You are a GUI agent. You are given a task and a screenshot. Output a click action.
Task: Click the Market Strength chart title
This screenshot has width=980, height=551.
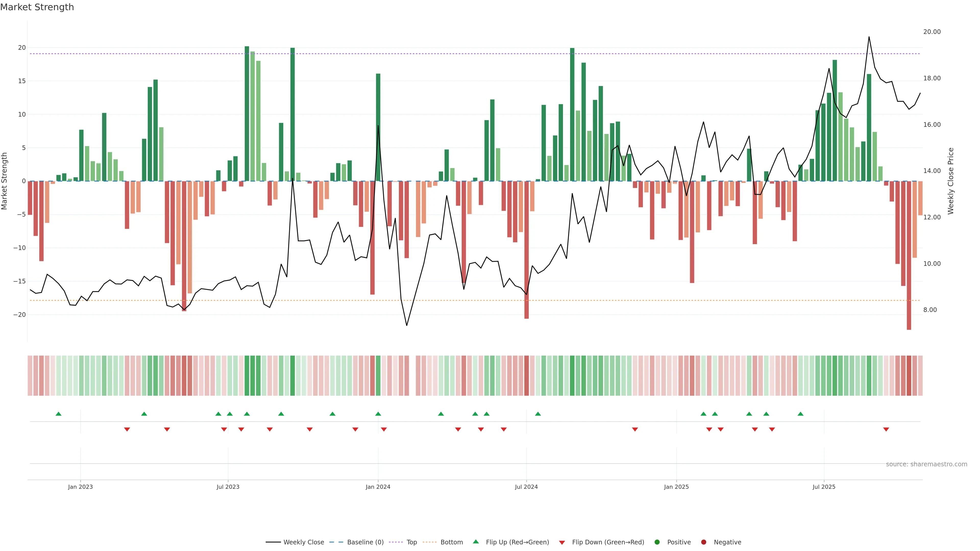point(37,7)
